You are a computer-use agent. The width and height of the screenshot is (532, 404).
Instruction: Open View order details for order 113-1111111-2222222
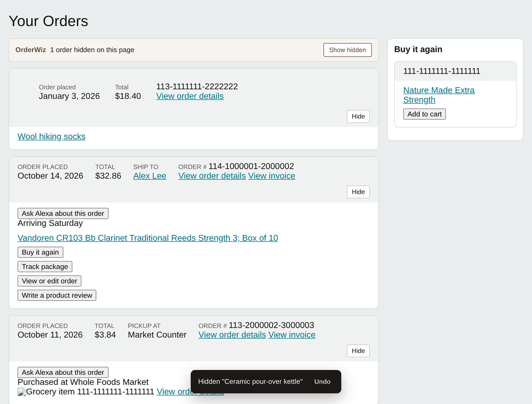coord(190,96)
